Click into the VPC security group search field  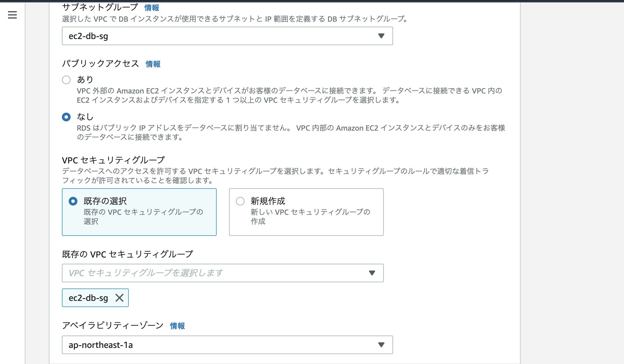[217, 273]
